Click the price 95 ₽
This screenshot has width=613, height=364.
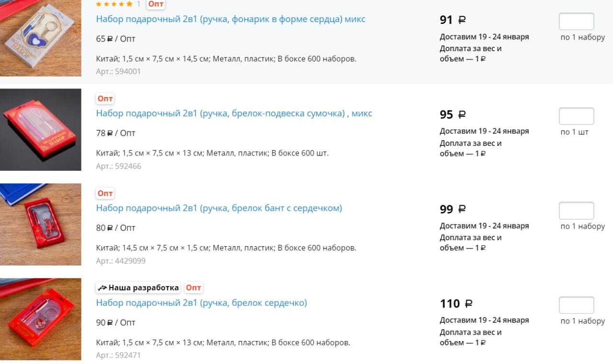coord(453,115)
